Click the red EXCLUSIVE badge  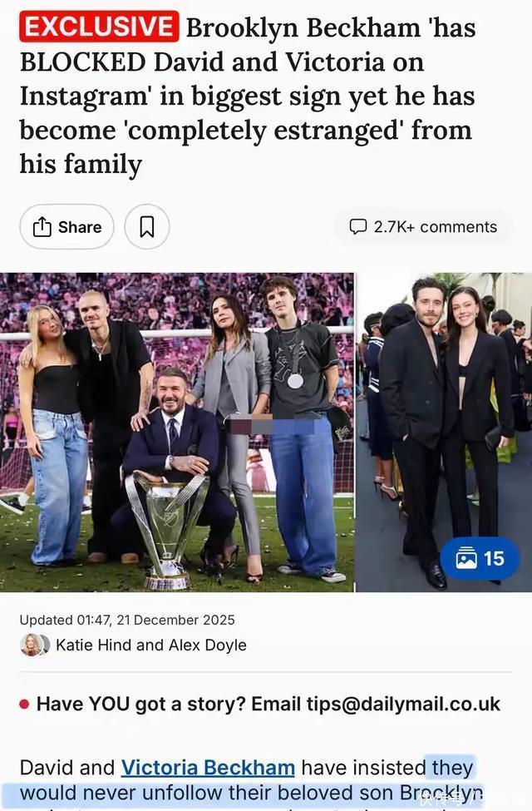click(99, 27)
